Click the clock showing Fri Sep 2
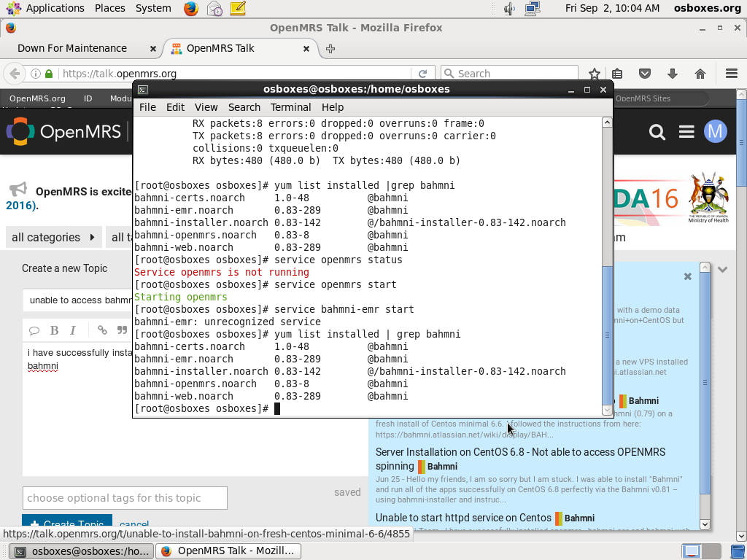 612,8
